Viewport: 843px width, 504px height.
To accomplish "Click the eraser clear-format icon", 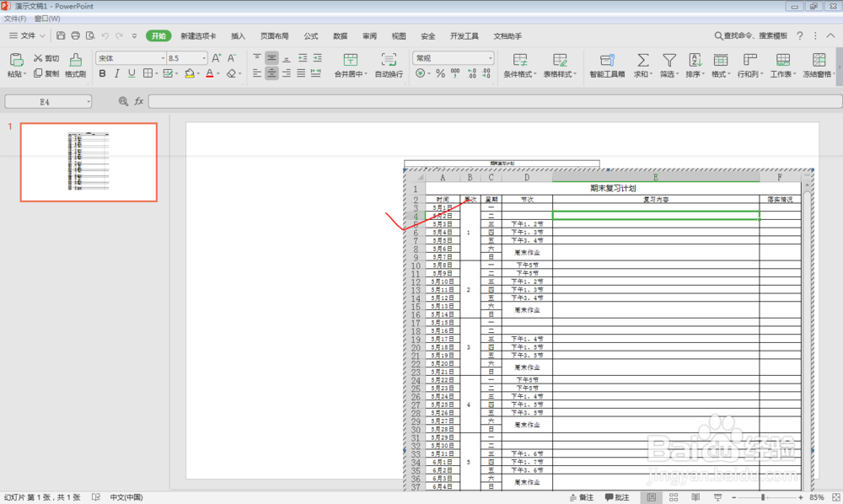I will [231, 73].
